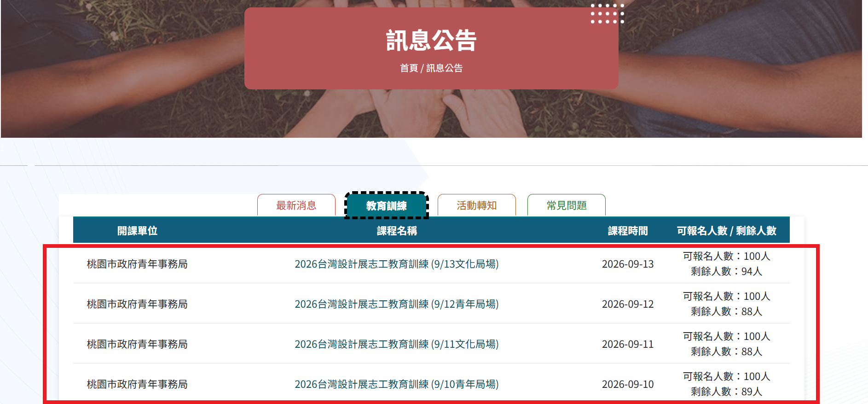Click the 開課單位 column header
This screenshot has width=868, height=404.
tap(137, 231)
